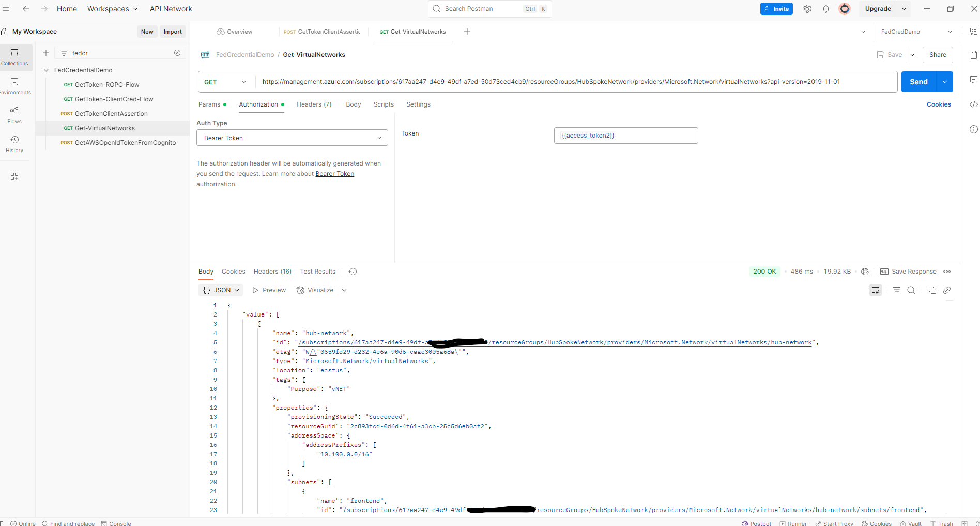
Task: Open the response Cookies tab
Action: 234,272
